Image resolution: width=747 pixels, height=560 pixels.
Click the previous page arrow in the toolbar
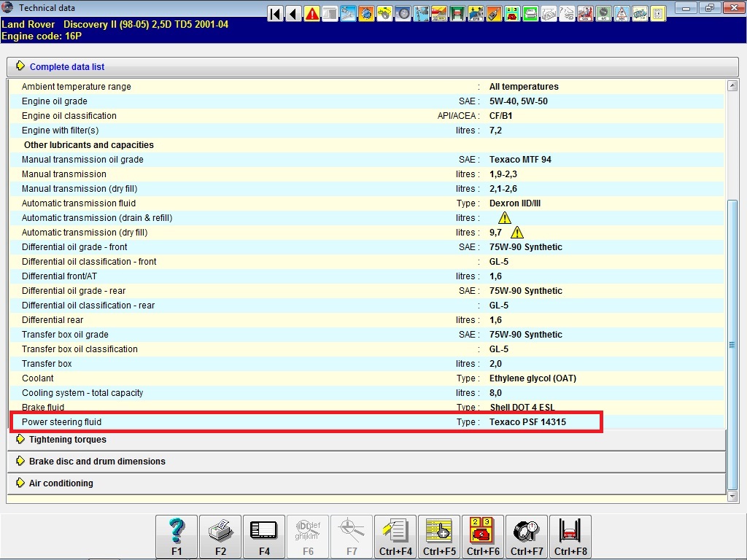point(294,13)
